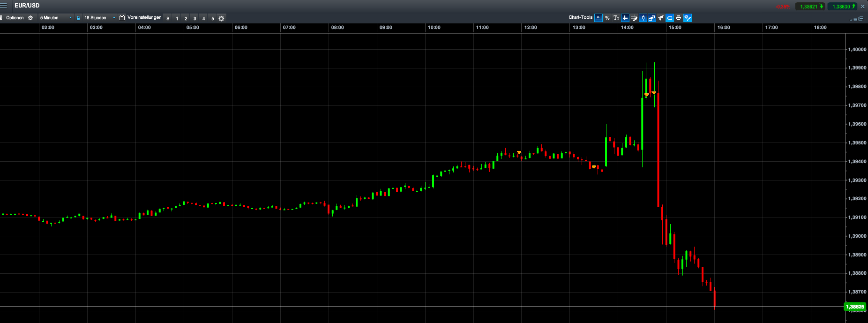
Task: Select preset 2 in Voreinstellungen
Action: click(186, 18)
